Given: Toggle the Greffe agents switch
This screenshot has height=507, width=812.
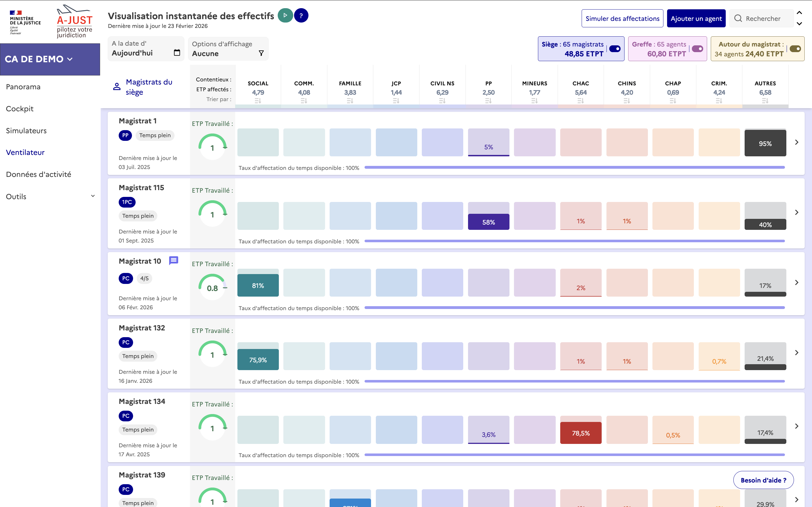Looking at the screenshot, I should (x=697, y=49).
